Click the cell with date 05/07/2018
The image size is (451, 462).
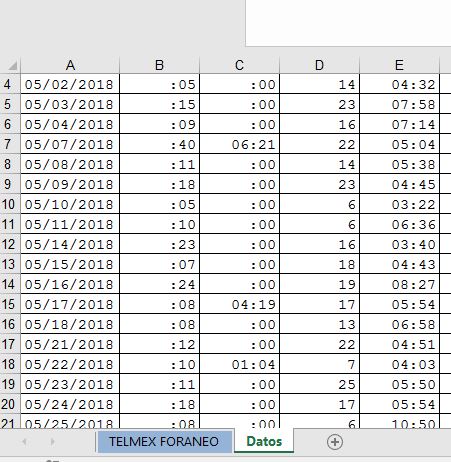pos(70,144)
